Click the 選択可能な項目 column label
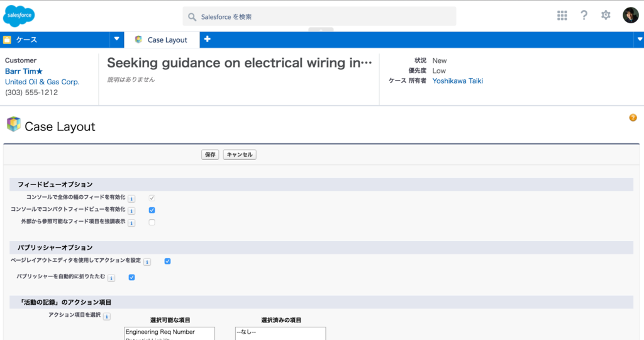The height and width of the screenshot is (340, 644). [x=170, y=320]
